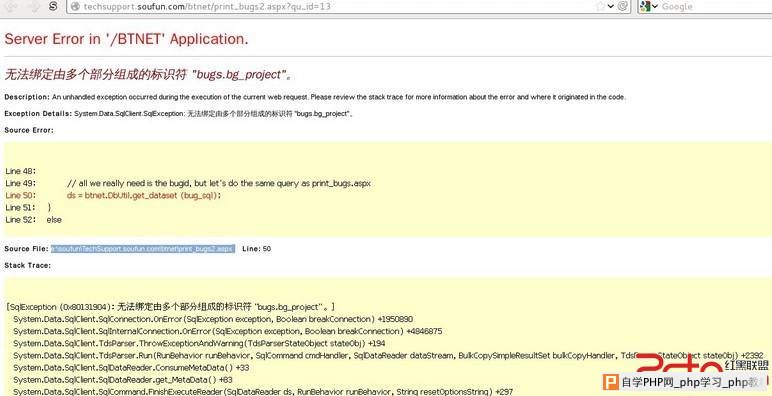Viewport: 772px width, 396px height.
Task: Click the browser back arrow button
Action: (11, 6)
